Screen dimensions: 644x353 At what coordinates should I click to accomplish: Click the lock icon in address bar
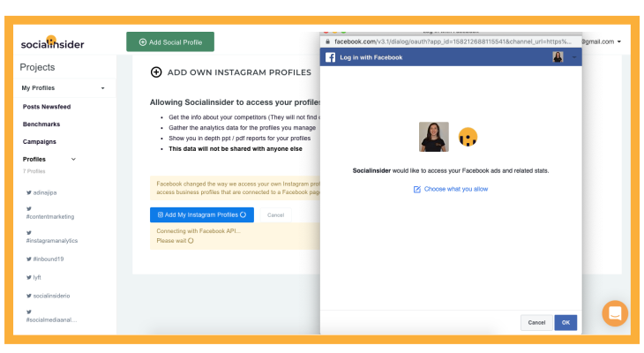[328, 41]
